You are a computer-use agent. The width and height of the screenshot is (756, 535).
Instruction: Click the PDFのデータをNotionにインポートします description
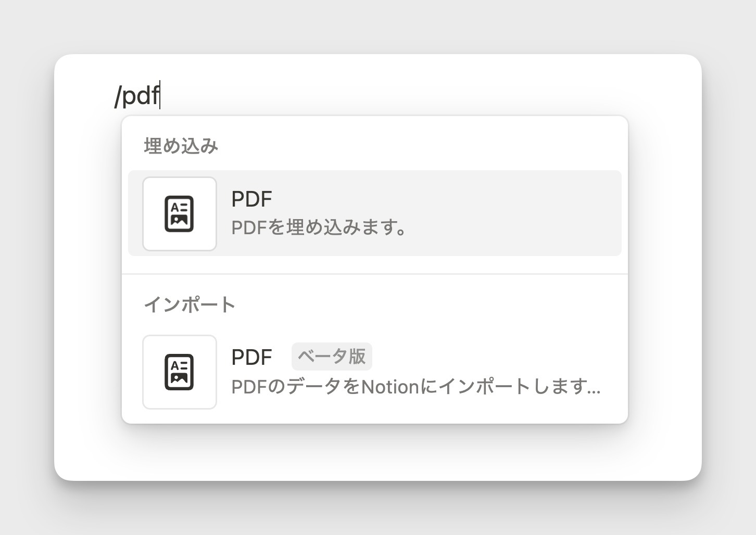tap(416, 387)
